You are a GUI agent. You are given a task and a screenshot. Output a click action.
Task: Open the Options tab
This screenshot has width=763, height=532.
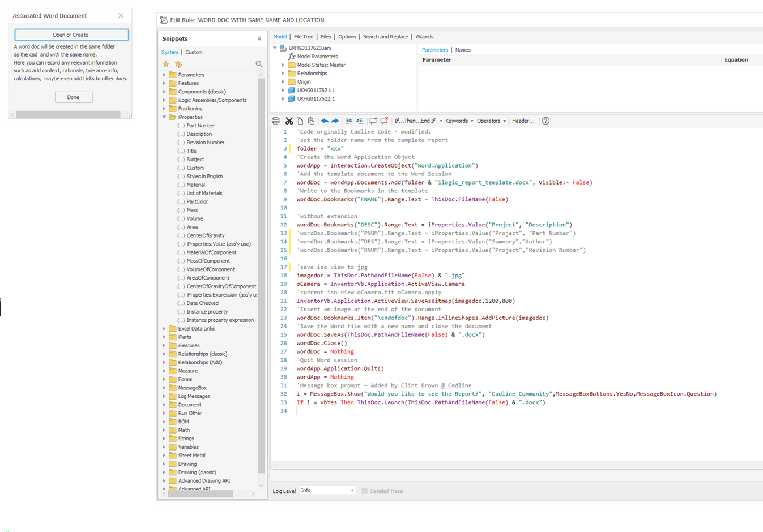(347, 37)
